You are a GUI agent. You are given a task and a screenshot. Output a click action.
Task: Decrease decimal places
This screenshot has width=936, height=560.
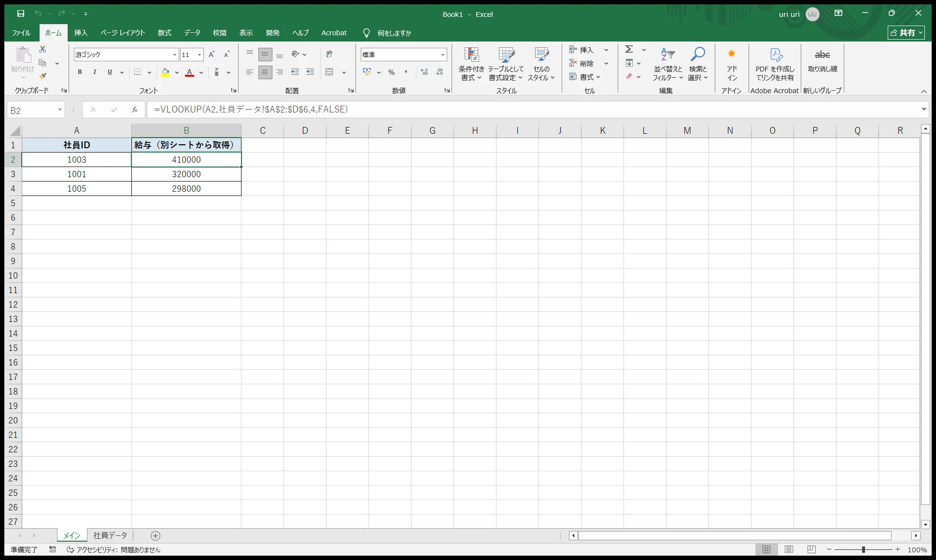point(439,72)
